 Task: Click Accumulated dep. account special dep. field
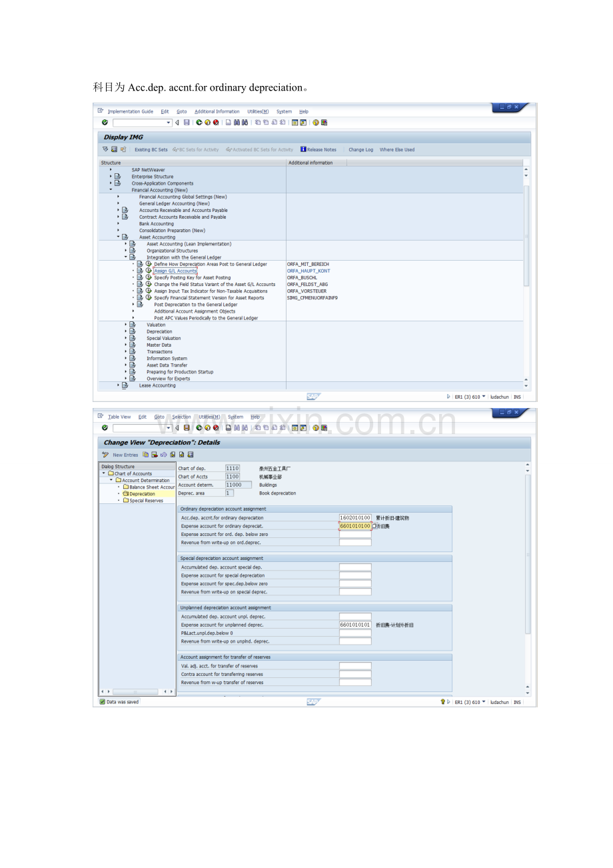click(355, 567)
